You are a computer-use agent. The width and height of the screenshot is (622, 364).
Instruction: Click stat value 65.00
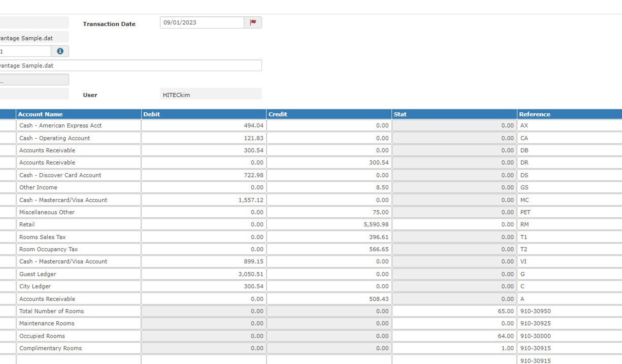pyautogui.click(x=454, y=311)
